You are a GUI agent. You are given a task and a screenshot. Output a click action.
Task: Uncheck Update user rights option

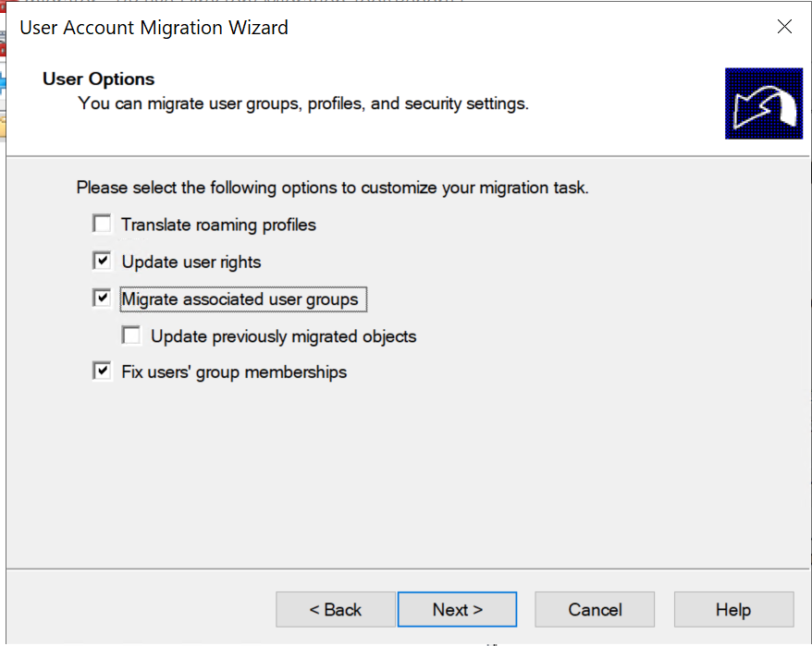[x=102, y=261]
